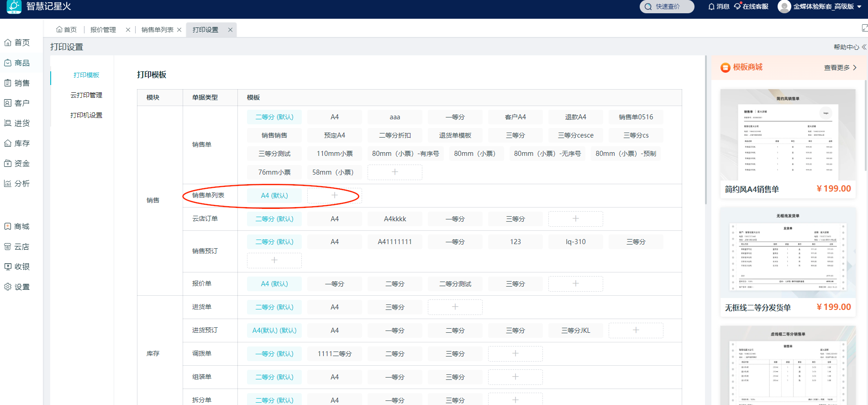
Task: Click the 智慧记星火 logo icon
Action: 14,6
